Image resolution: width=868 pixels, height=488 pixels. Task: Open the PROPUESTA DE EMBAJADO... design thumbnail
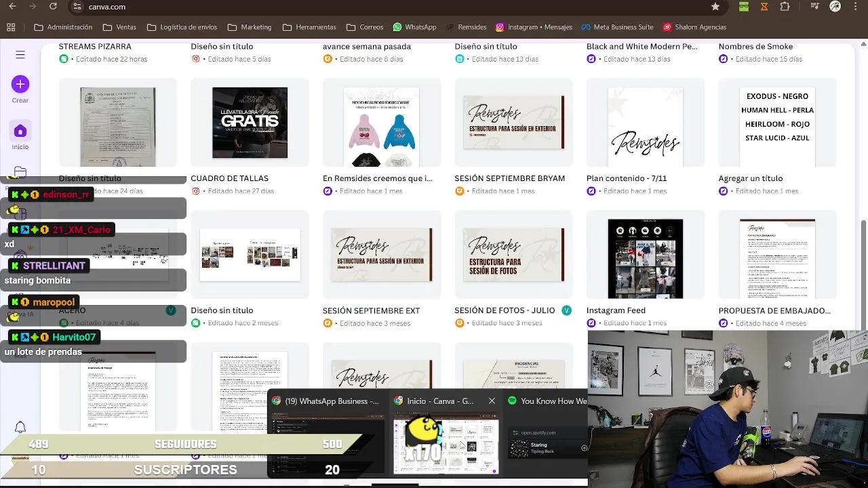777,255
